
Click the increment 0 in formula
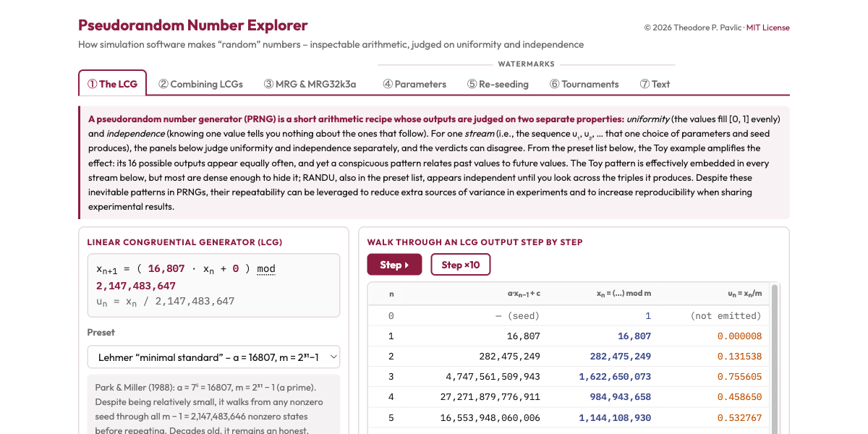(236, 268)
